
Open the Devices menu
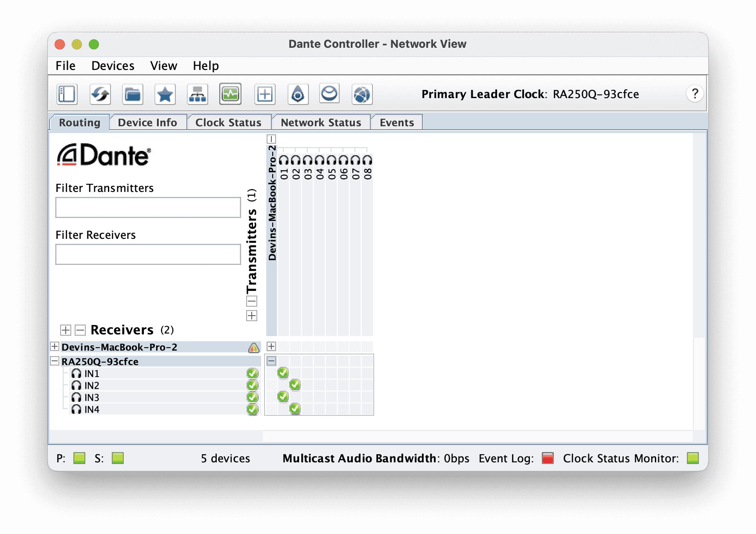[x=113, y=66]
